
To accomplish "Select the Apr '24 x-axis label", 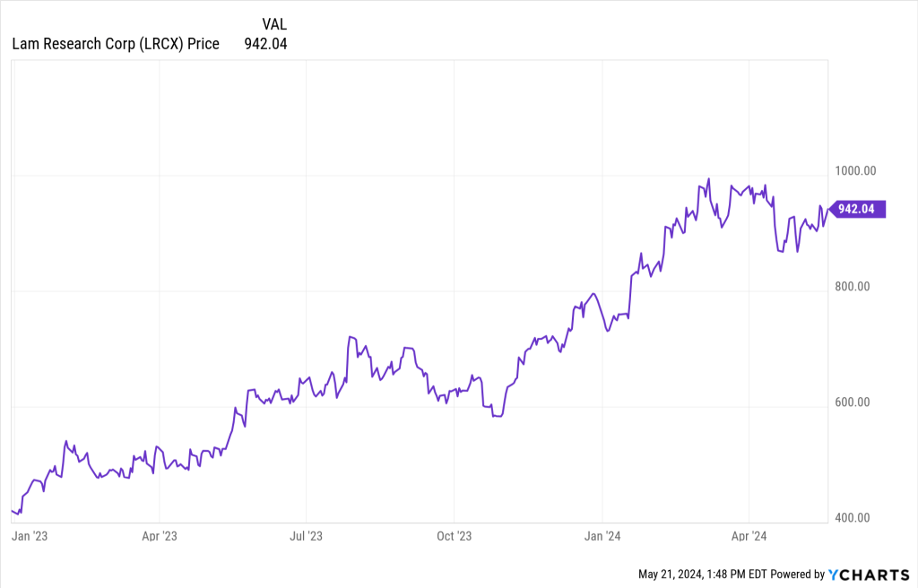I will (749, 536).
